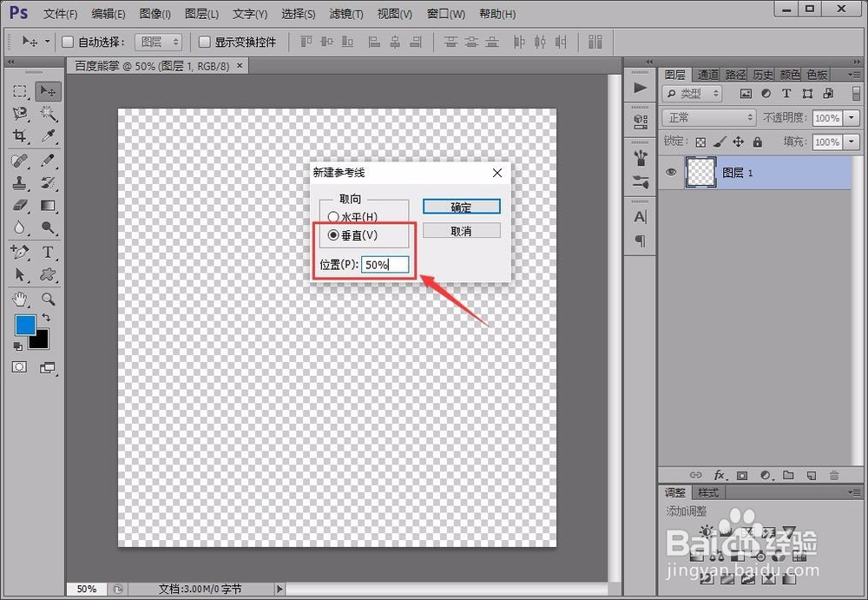The image size is (868, 600).
Task: Hide 图层 1 with the eye icon
Action: tap(671, 172)
